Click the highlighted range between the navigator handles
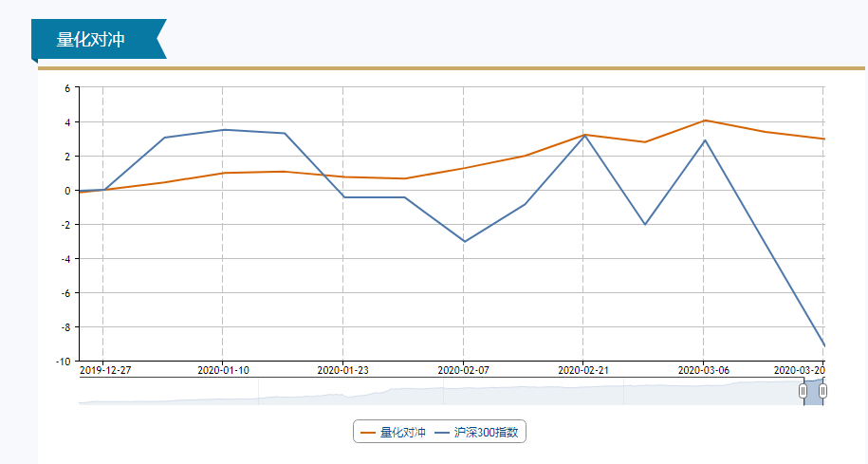Screen dimensions: 868x464 813,391
